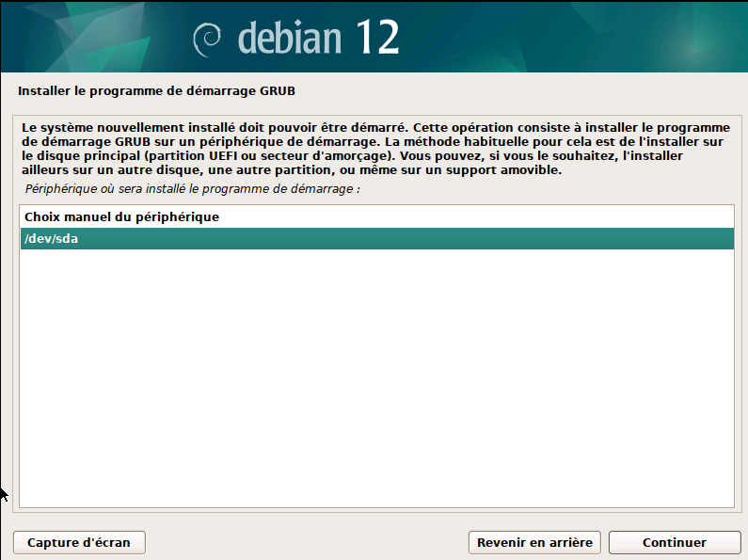This screenshot has width=748, height=560.
Task: Click the 'debian 12' banner title
Action: [x=318, y=38]
